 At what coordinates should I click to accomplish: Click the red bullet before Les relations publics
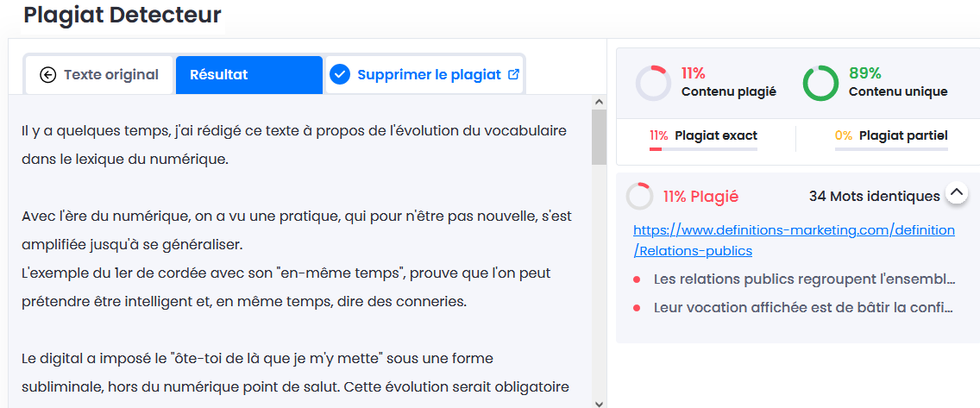click(636, 279)
